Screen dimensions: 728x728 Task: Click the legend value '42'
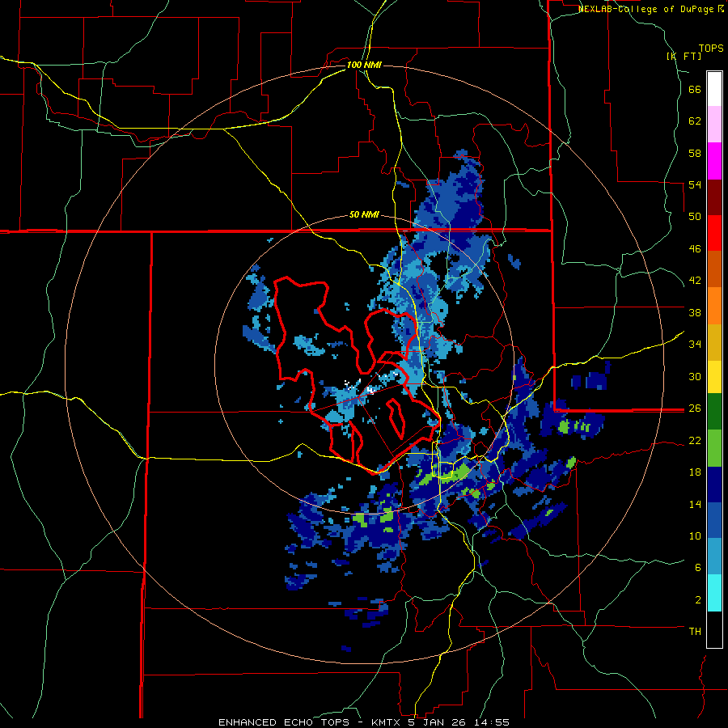695,281
